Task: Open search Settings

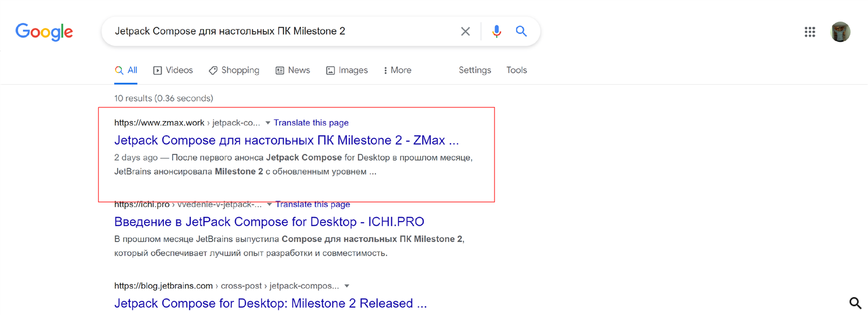Action: click(x=475, y=70)
